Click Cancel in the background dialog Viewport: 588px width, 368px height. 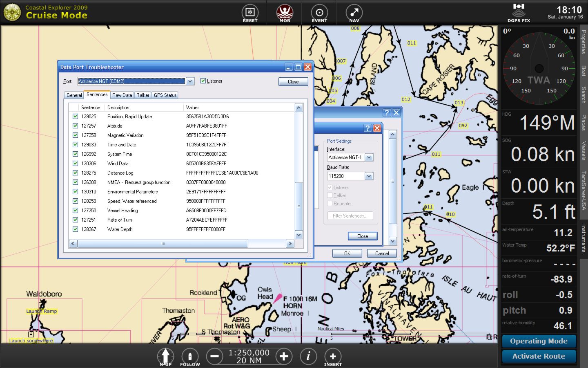click(382, 254)
